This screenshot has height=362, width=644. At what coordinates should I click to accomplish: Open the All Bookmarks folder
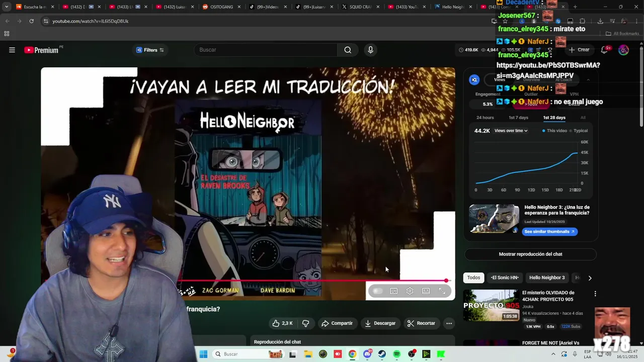pos(622,34)
